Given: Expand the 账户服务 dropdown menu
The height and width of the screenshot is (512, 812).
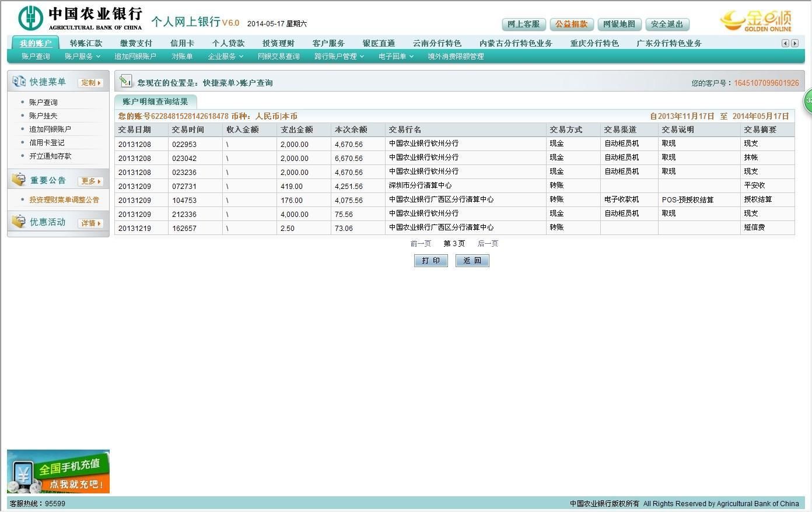Looking at the screenshot, I should point(82,57).
